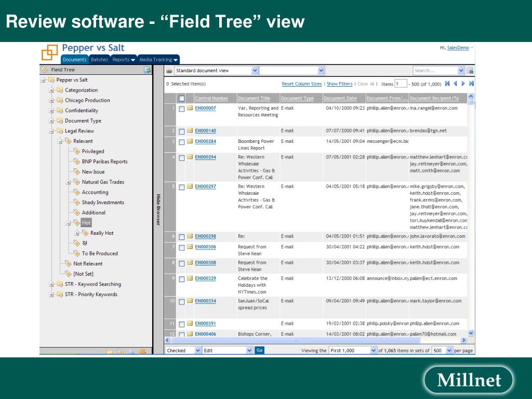Click the Pepper vs Salt logo icon
532x399 pixels.
coord(49,52)
